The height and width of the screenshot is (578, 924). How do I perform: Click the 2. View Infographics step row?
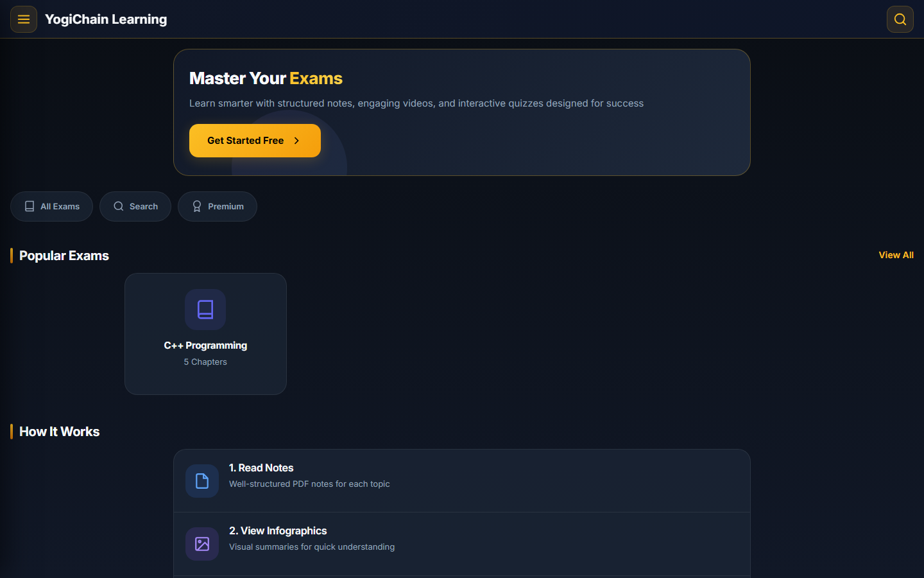[x=462, y=544]
